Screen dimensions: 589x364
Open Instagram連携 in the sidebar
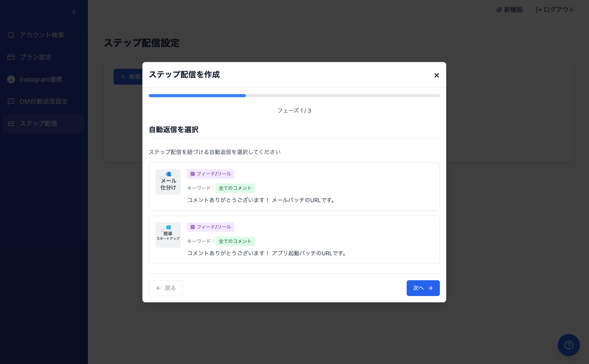pyautogui.click(x=43, y=79)
